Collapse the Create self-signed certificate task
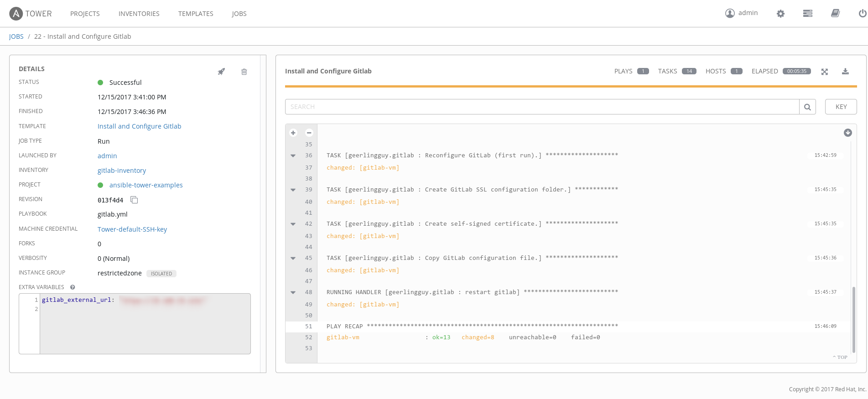The height and width of the screenshot is (399, 868). click(293, 224)
